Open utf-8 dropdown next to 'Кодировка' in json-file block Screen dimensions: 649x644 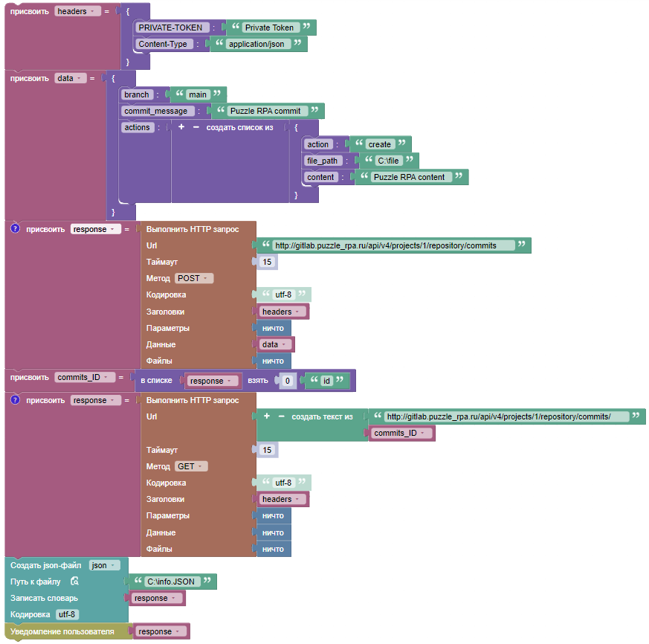(x=67, y=614)
